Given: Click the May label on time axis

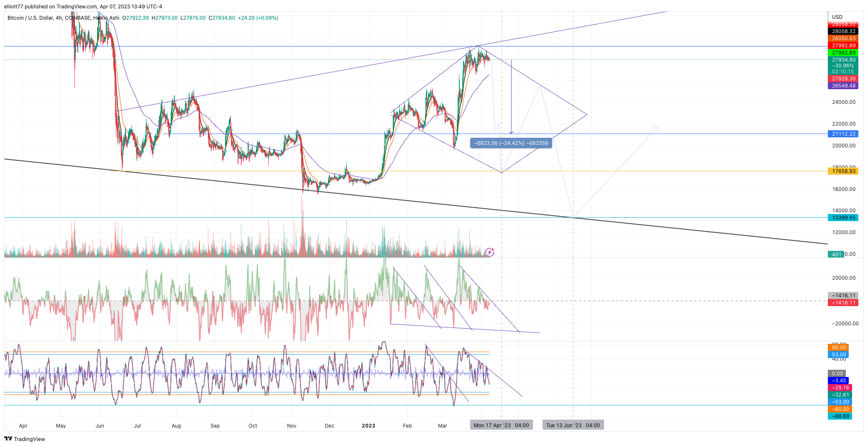Looking at the screenshot, I should [x=61, y=426].
